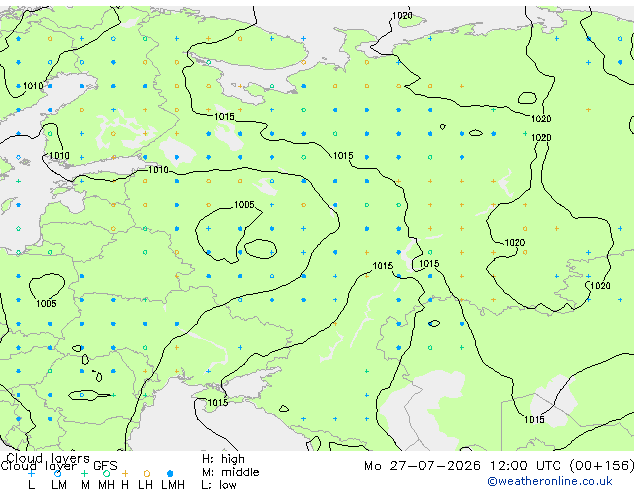
Task: Click the green plus symbol above M
Action: click(x=84, y=473)
